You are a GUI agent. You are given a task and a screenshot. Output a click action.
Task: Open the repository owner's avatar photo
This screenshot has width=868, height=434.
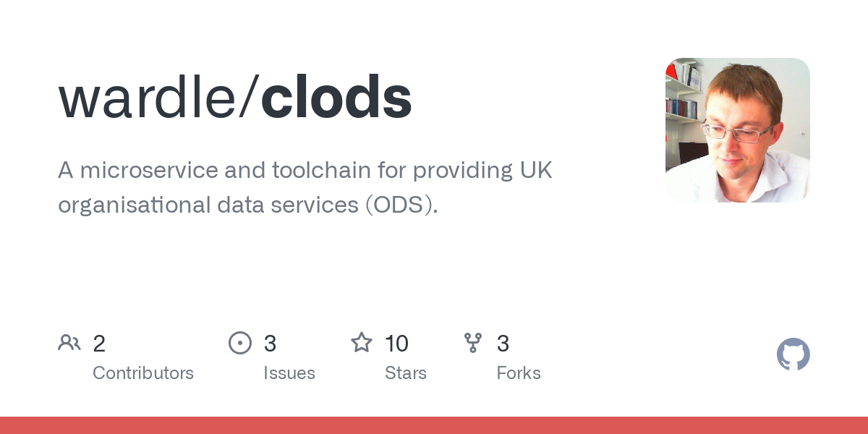point(737,130)
